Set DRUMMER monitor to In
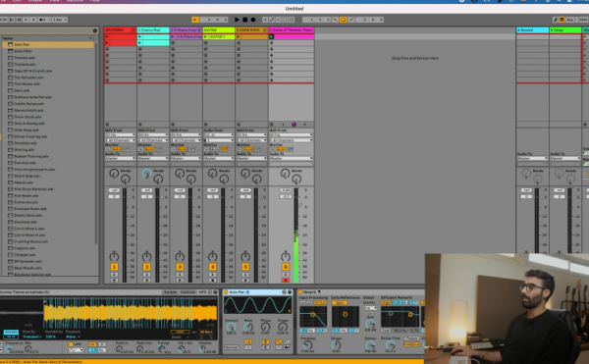Image resolution: width=589 pixels, height=364 pixels. click(x=108, y=149)
